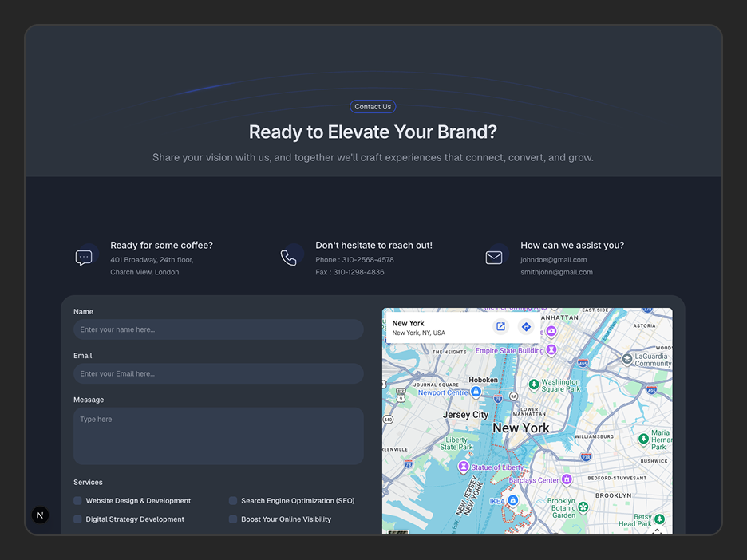Click the chat bubble coffee icon
The width and height of the screenshot is (747, 560).
point(84,258)
